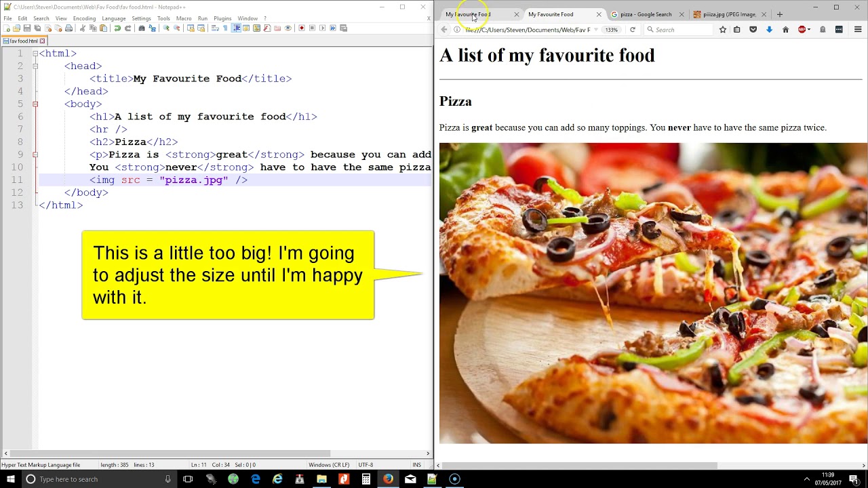Click the Print icon in Notepad++ toolbar
The image size is (868, 488).
click(x=68, y=28)
